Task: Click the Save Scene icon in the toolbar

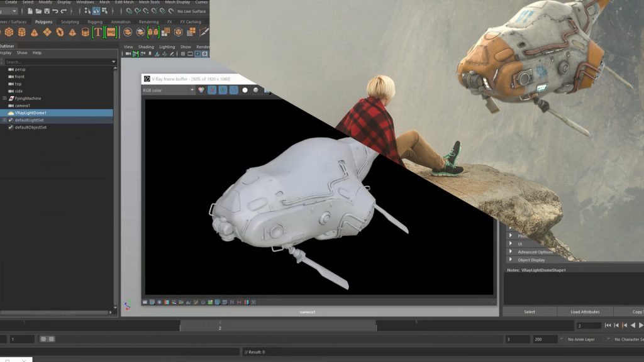Action: coord(48,11)
